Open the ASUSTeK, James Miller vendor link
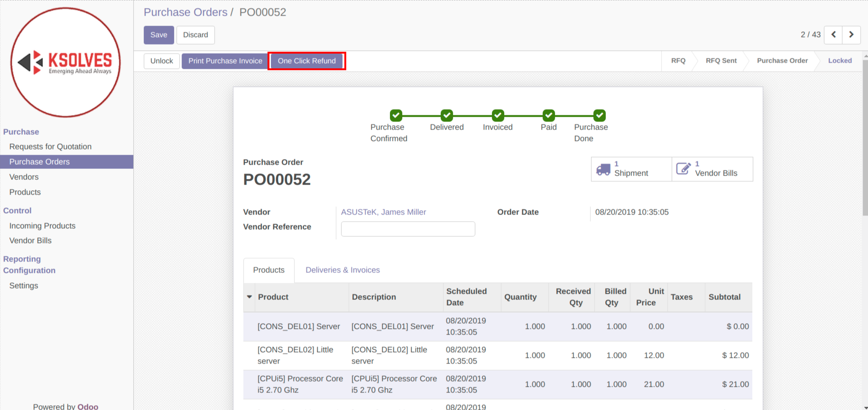868x410 pixels. 383,212
